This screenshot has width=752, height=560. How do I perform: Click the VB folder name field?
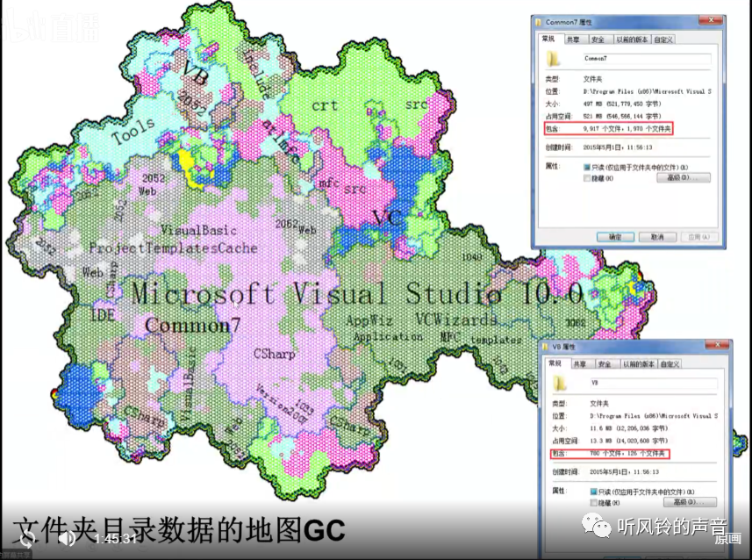654,383
